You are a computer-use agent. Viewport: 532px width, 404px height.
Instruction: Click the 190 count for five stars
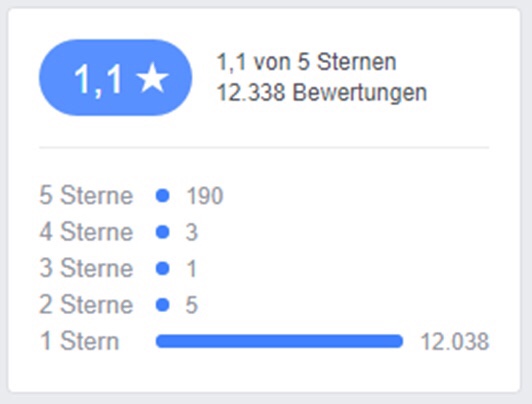click(205, 196)
